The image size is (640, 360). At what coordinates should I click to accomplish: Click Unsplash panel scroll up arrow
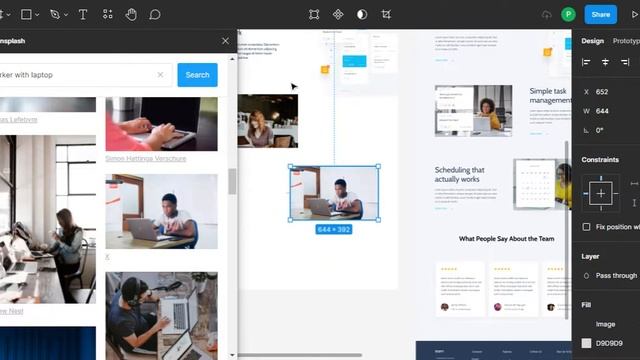(232, 59)
